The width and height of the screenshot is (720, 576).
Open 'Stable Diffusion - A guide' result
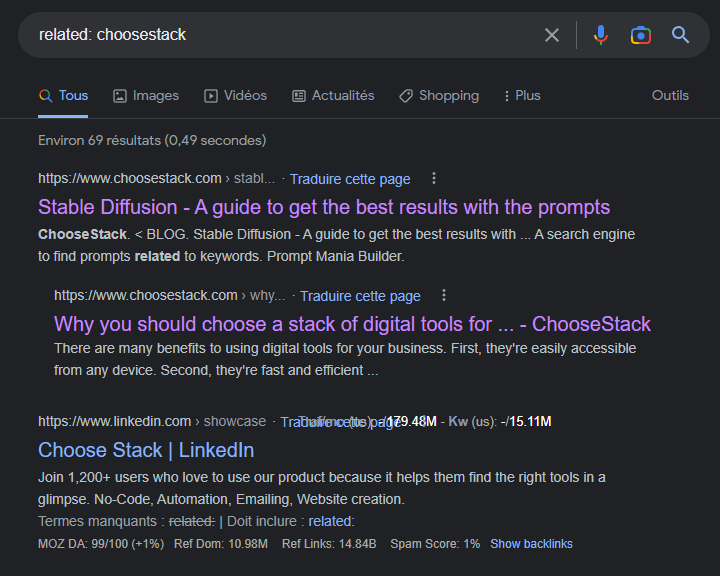[324, 207]
